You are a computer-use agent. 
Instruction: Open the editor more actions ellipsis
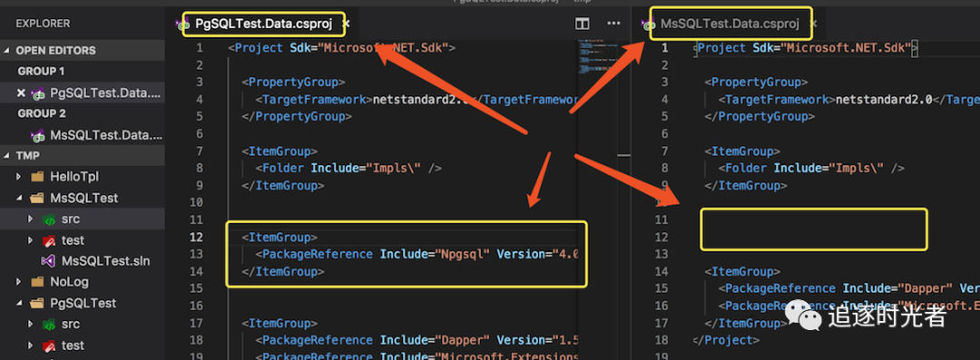[x=613, y=24]
